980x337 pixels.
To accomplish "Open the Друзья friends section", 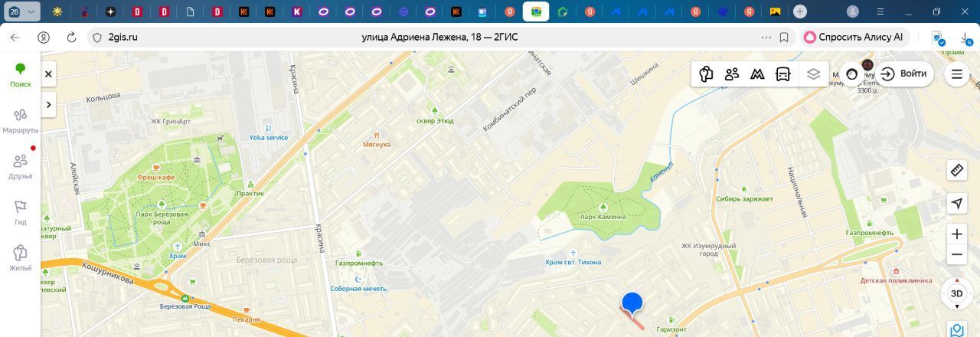I will click(x=21, y=167).
